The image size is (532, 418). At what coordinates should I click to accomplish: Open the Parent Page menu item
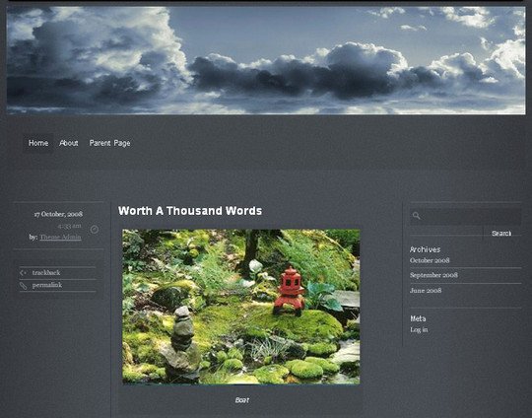click(x=109, y=143)
